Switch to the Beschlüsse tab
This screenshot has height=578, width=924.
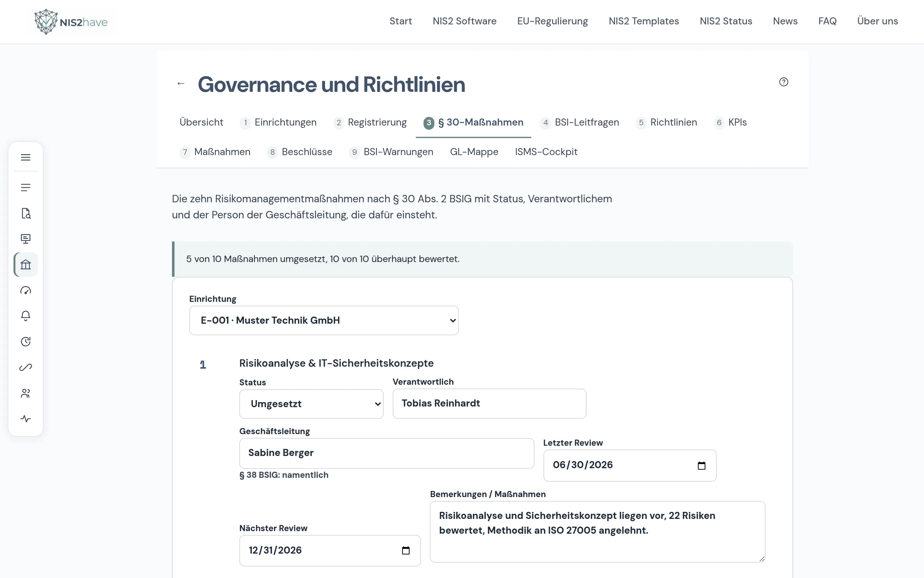tap(300, 152)
